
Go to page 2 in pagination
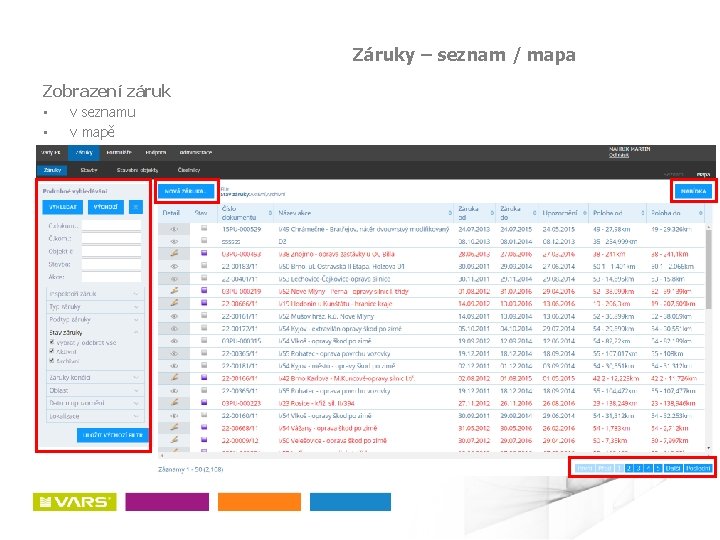point(629,468)
